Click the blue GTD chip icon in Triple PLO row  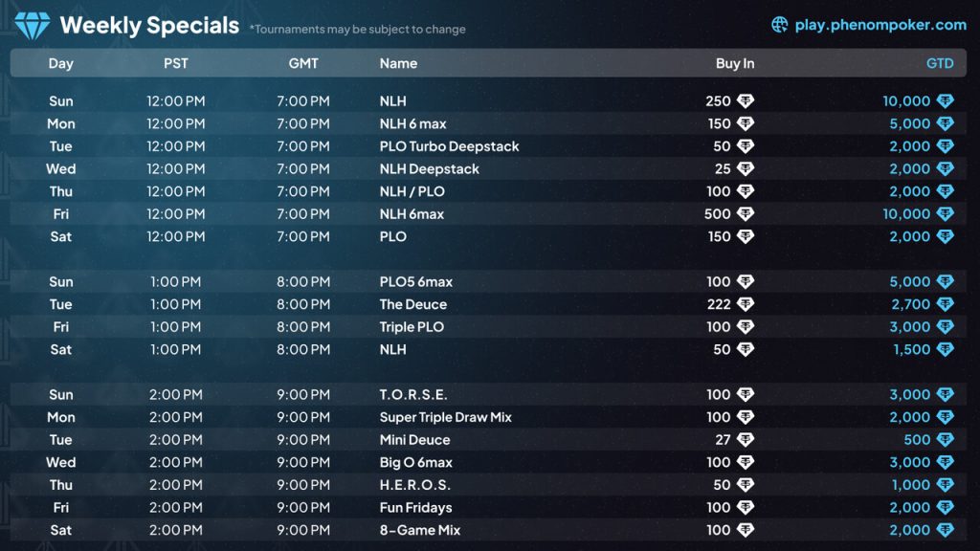[x=945, y=327]
